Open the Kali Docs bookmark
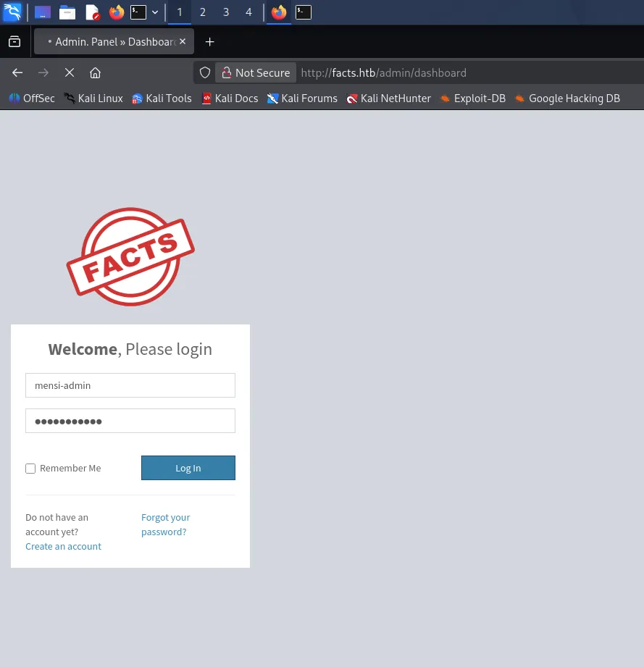This screenshot has width=644, height=667. (x=230, y=98)
